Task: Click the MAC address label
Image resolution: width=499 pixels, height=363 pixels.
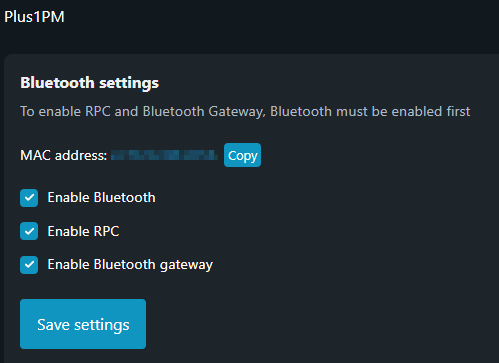Action: coord(64,155)
